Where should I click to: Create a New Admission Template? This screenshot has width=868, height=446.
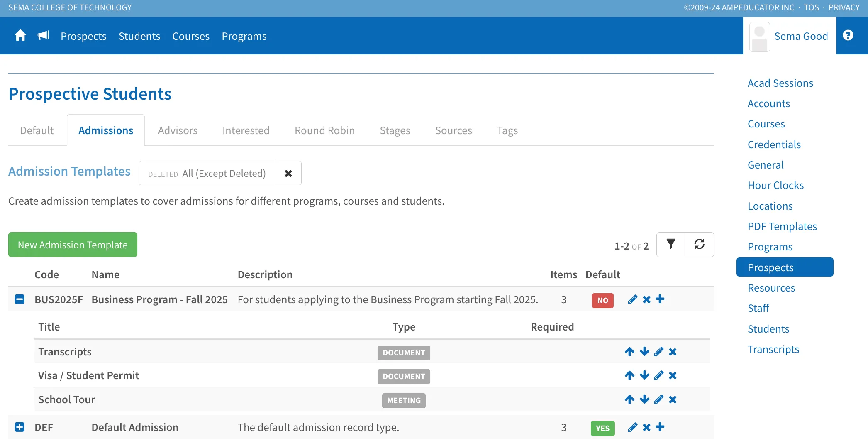(73, 245)
